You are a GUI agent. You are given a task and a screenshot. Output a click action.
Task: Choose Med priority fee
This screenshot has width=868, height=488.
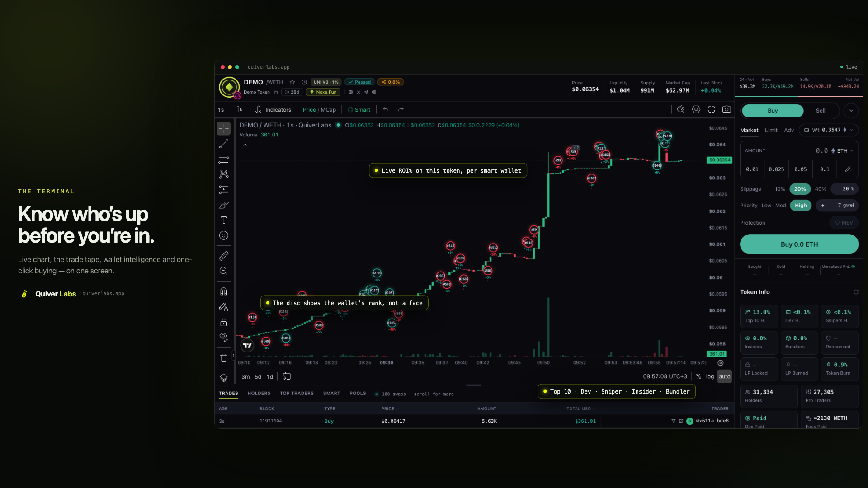781,206
